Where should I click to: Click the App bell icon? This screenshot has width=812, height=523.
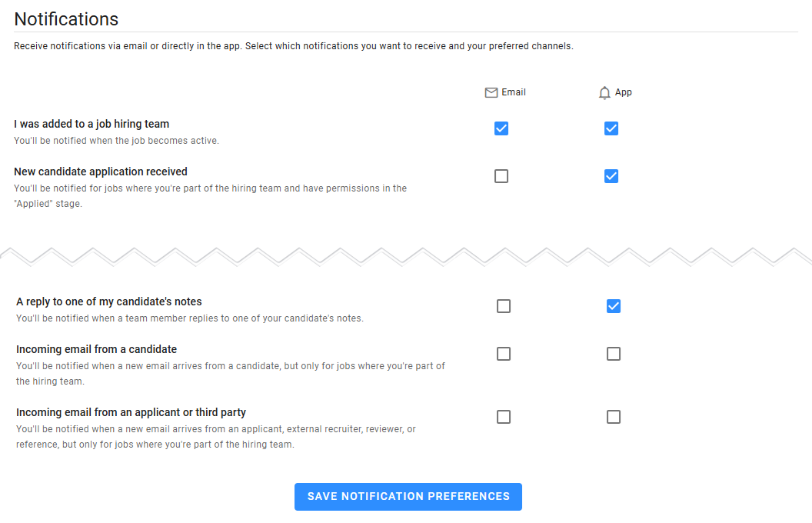click(604, 92)
